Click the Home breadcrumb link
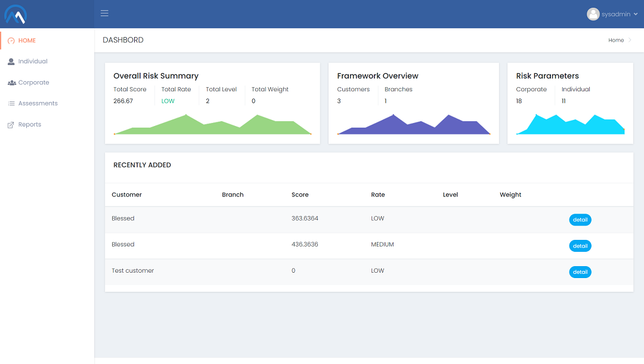The image size is (644, 364). tap(615, 40)
